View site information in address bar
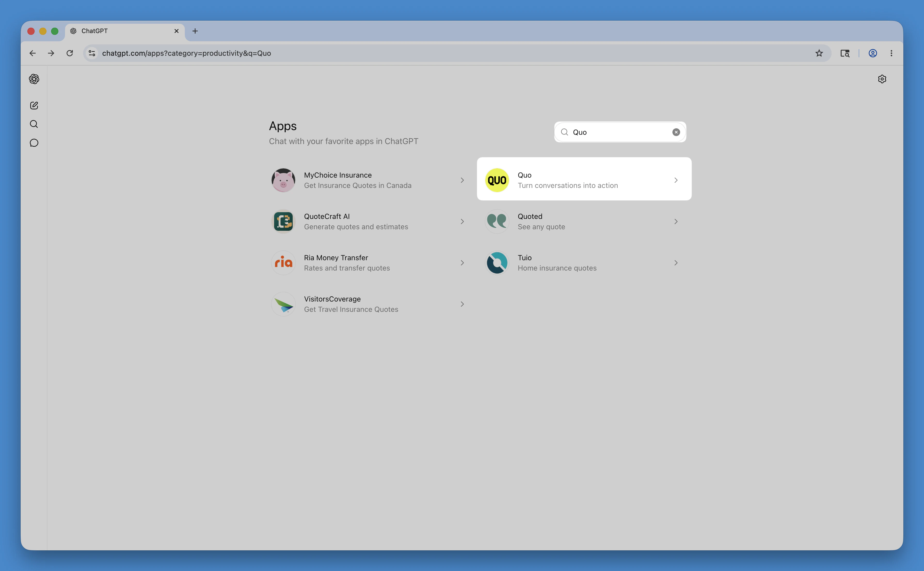Screen dimensions: 924x571 (92, 53)
